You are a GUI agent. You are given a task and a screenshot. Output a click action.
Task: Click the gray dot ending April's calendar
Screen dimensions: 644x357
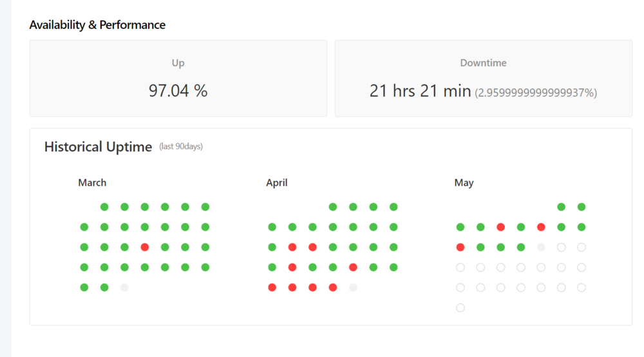pos(353,287)
